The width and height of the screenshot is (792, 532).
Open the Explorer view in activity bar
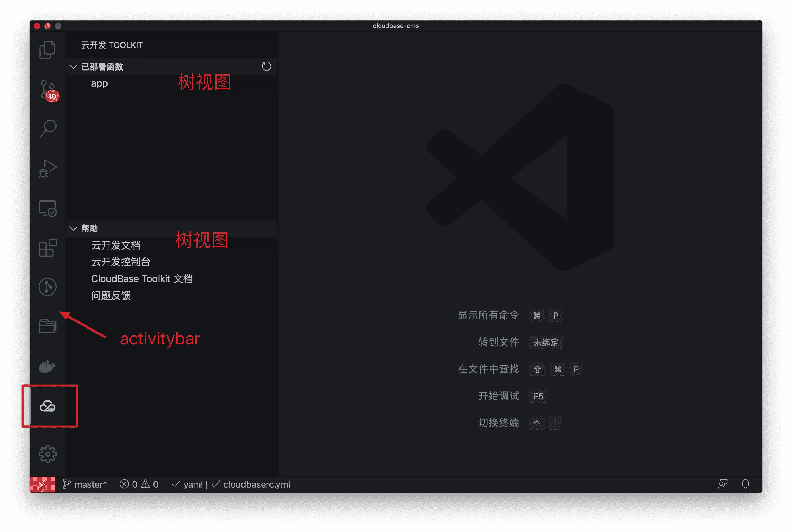point(48,50)
